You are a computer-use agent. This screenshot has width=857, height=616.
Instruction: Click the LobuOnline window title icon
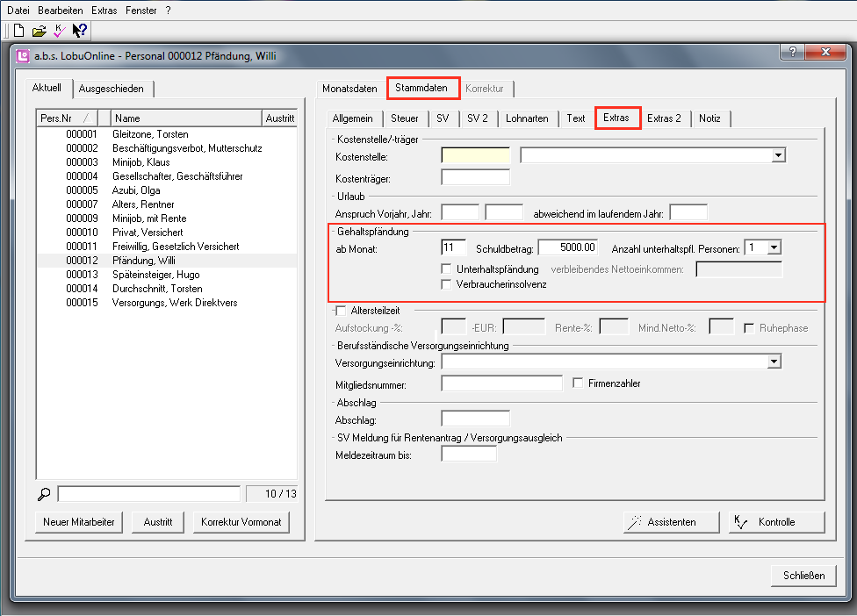point(23,56)
